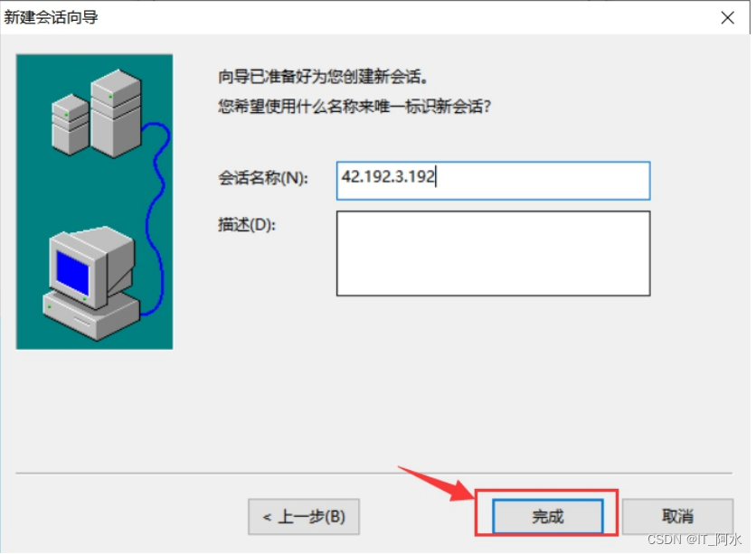756x554 pixels.
Task: Select the 描述(D) label
Action: pyautogui.click(x=246, y=224)
